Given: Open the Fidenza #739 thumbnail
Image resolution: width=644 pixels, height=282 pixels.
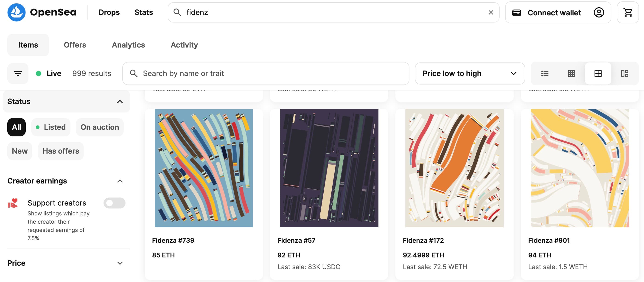Looking at the screenshot, I should pyautogui.click(x=204, y=168).
